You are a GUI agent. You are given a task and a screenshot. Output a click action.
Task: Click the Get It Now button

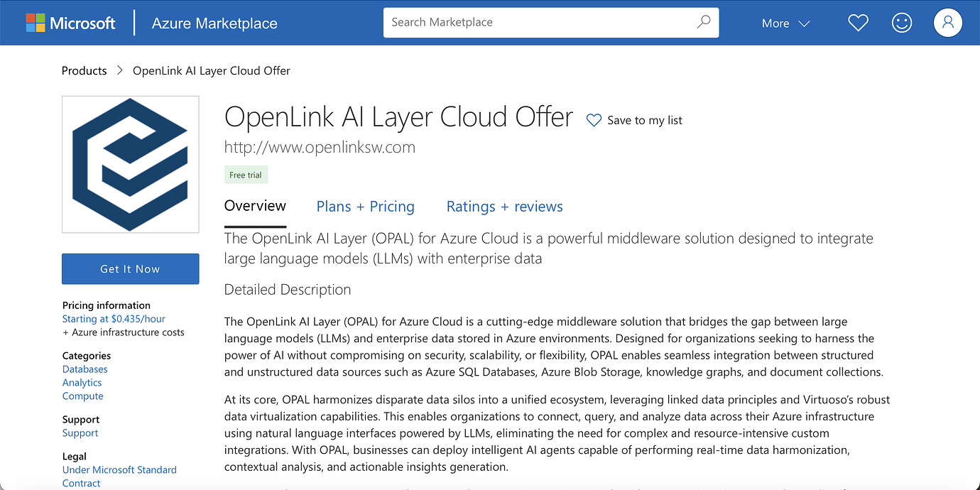pyautogui.click(x=131, y=269)
